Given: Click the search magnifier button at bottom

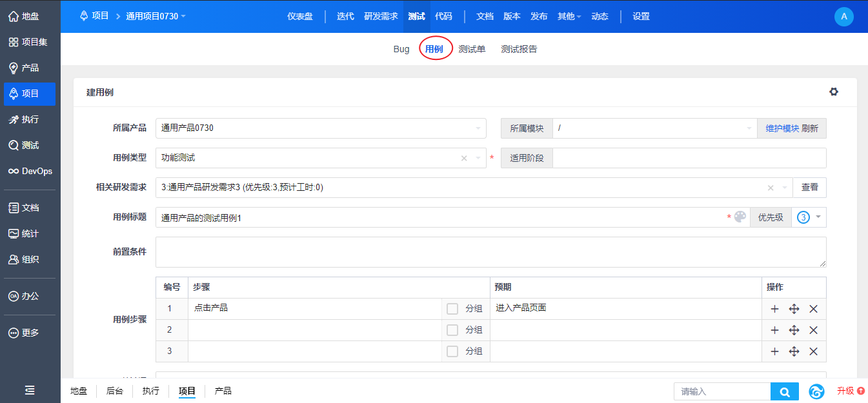Looking at the screenshot, I should point(784,391).
